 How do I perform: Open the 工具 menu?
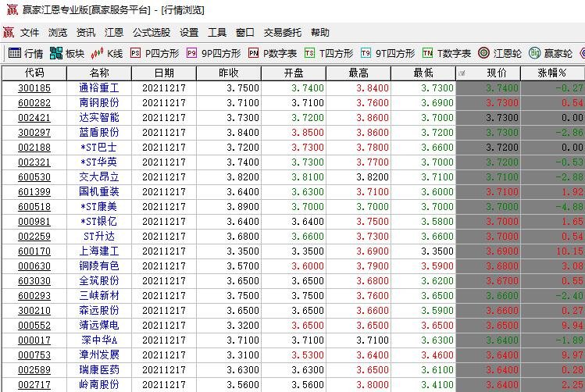217,33
